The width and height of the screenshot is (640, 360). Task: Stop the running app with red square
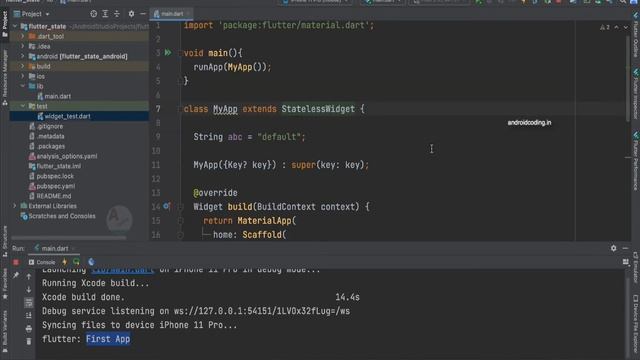(x=16, y=262)
